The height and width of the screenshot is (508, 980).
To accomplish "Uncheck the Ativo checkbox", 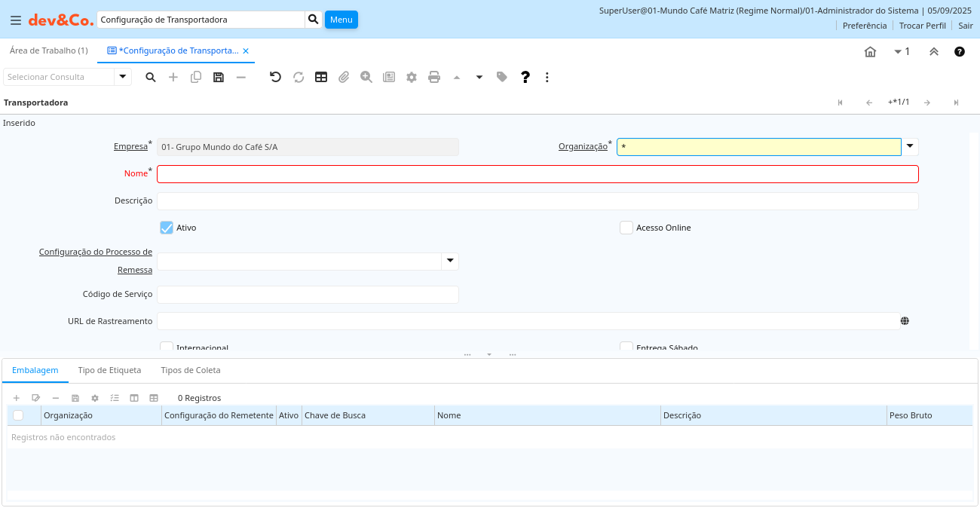I will coord(167,228).
